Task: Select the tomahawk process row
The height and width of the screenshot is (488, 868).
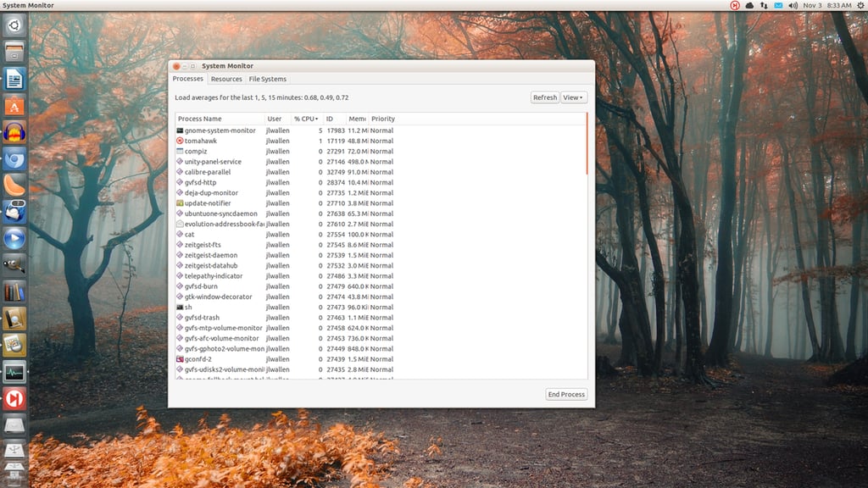Action: (381, 141)
